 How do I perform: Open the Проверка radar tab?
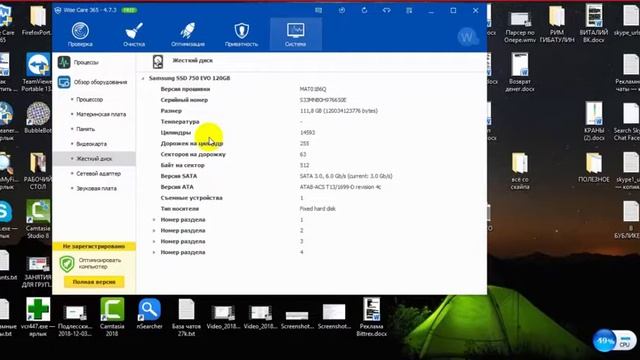(x=80, y=35)
